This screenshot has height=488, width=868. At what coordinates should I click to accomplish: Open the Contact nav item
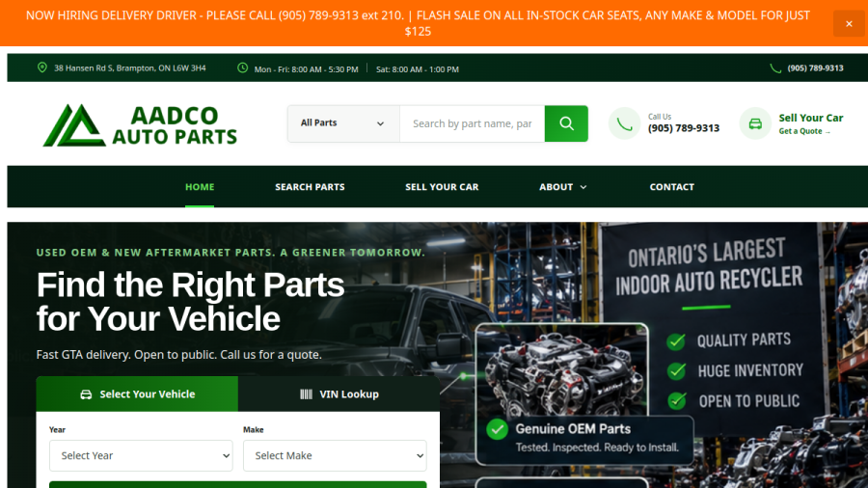pyautogui.click(x=671, y=187)
